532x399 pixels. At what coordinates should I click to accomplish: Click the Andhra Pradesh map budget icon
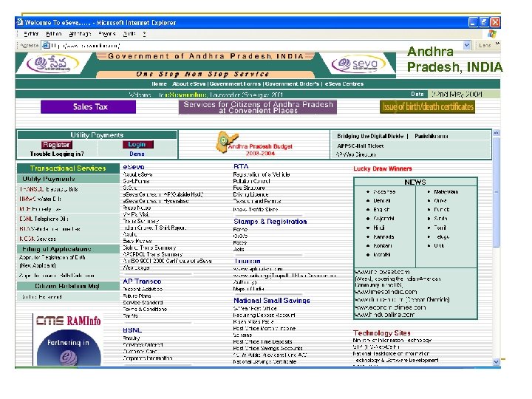tap(225, 141)
